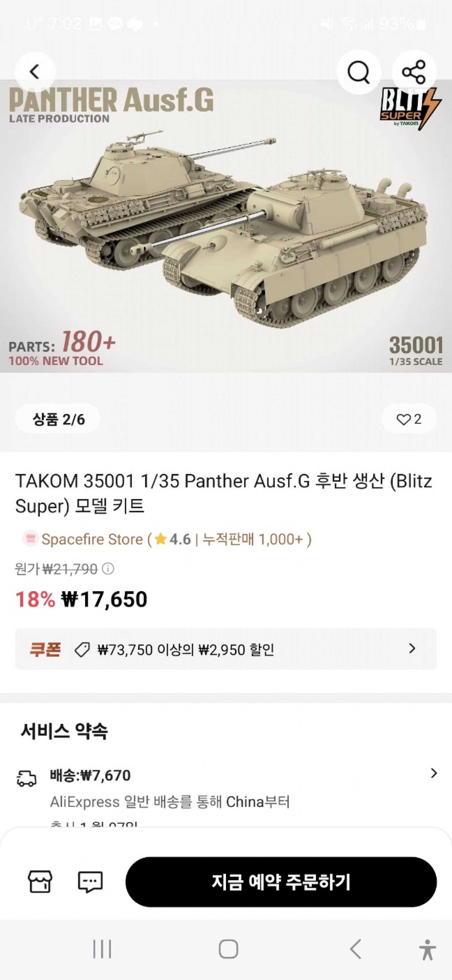
Task: Tap the coupon tag icon
Action: click(x=82, y=649)
